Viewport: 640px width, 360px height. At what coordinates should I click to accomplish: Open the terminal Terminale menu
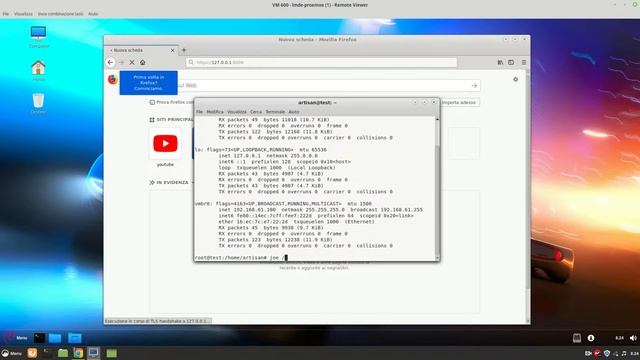pos(275,112)
